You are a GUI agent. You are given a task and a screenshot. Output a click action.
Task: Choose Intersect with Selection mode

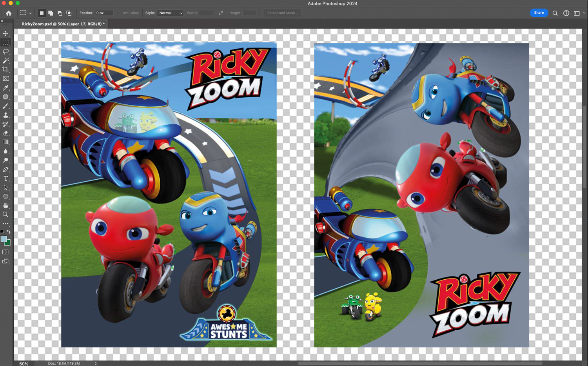coord(69,13)
